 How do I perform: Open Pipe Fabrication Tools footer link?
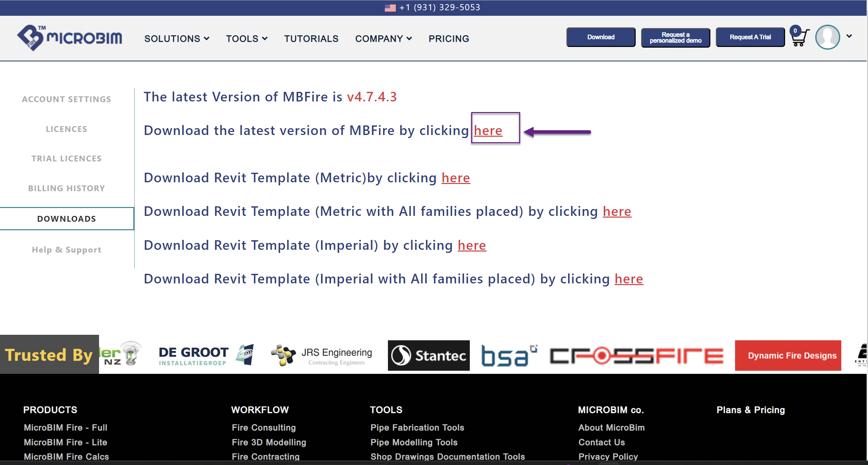417,428
